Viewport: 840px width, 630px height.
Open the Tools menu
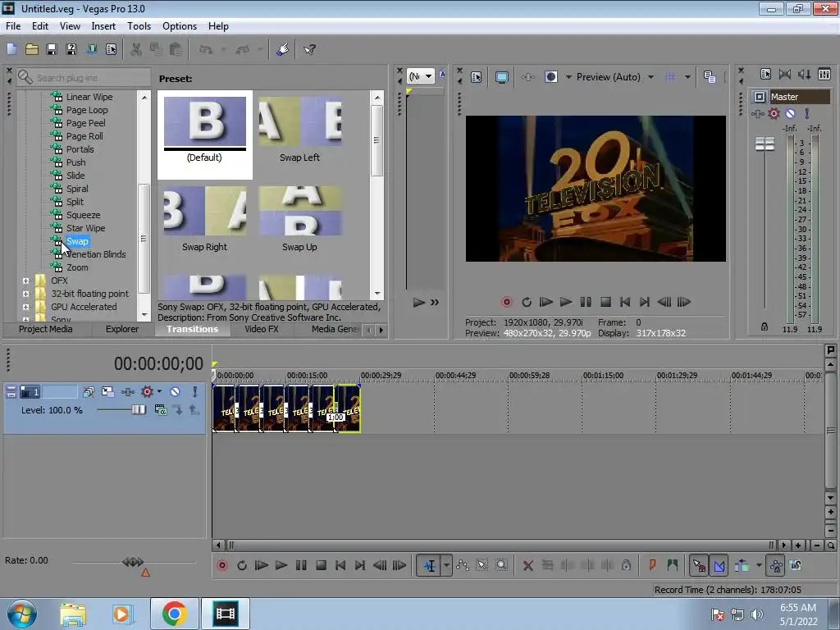click(x=139, y=26)
